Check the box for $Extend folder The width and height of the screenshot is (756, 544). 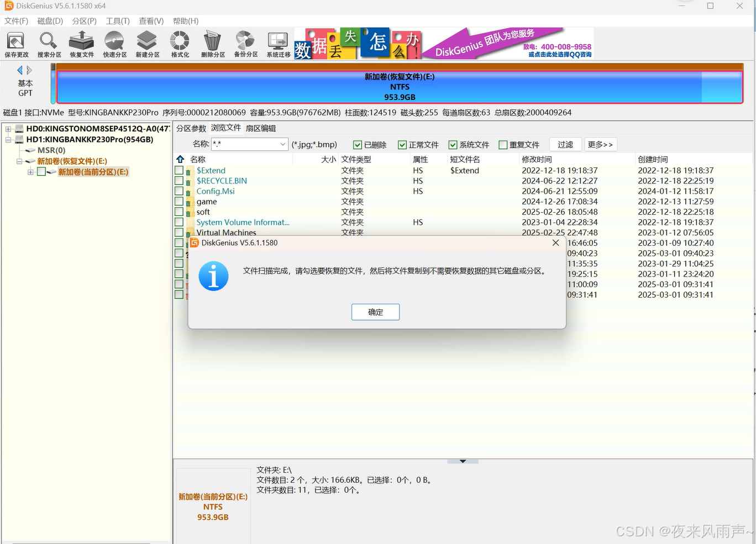(x=179, y=170)
